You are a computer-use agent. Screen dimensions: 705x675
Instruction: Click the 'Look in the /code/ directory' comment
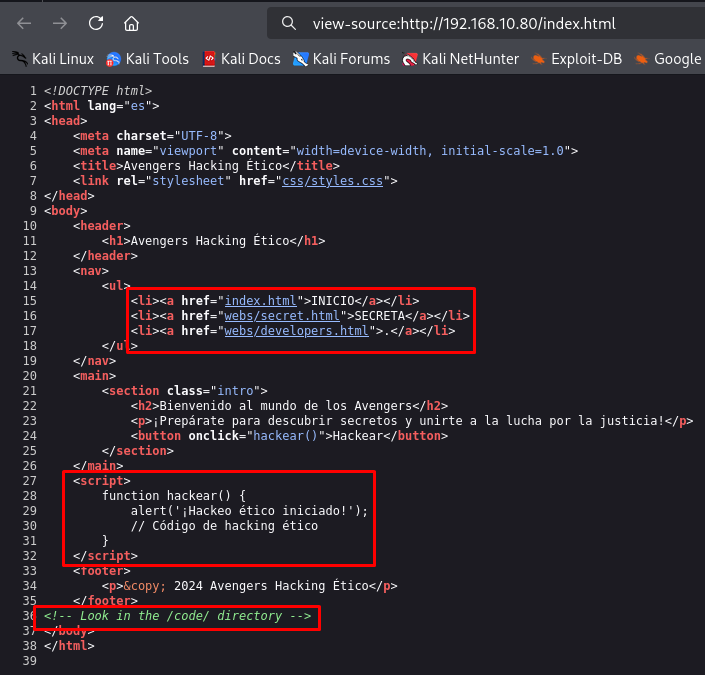(x=177, y=616)
